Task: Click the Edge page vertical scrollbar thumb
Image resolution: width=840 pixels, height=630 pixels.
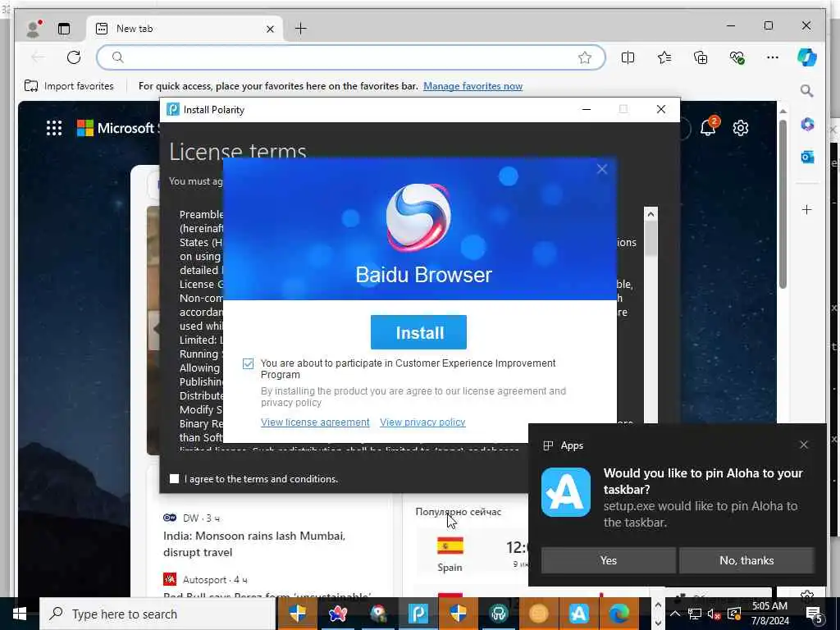Action: pyautogui.click(x=783, y=203)
